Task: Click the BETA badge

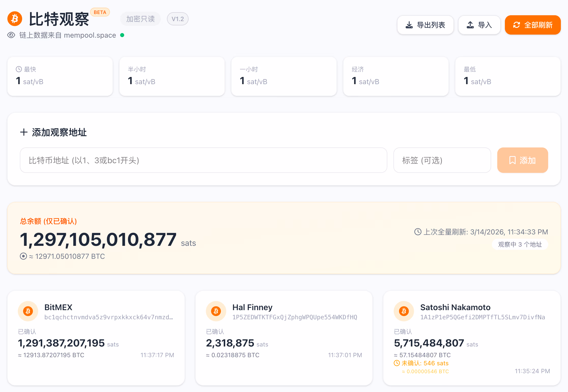Action: click(100, 12)
